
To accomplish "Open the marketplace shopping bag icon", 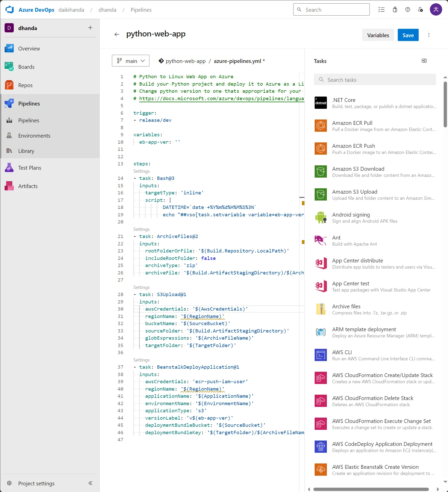I will click(x=395, y=10).
